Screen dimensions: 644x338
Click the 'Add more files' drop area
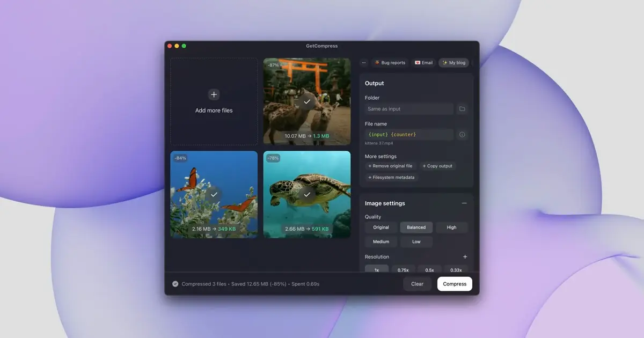click(214, 101)
